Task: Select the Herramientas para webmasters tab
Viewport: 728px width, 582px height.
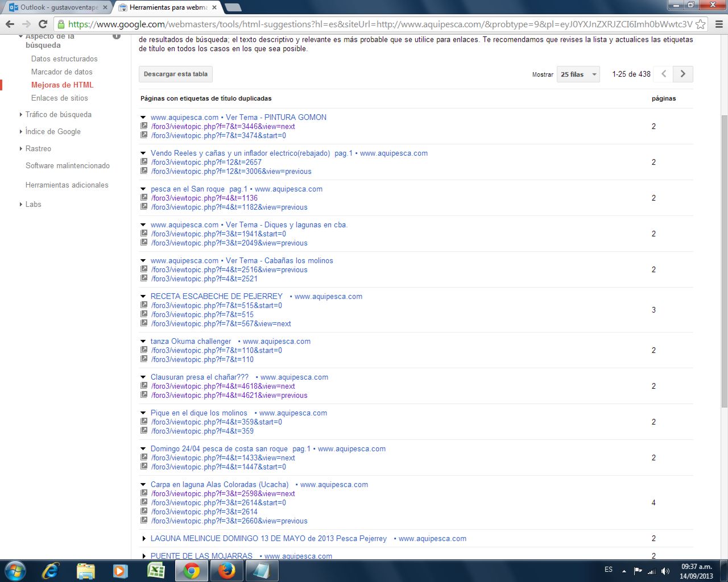Action: pos(168,7)
